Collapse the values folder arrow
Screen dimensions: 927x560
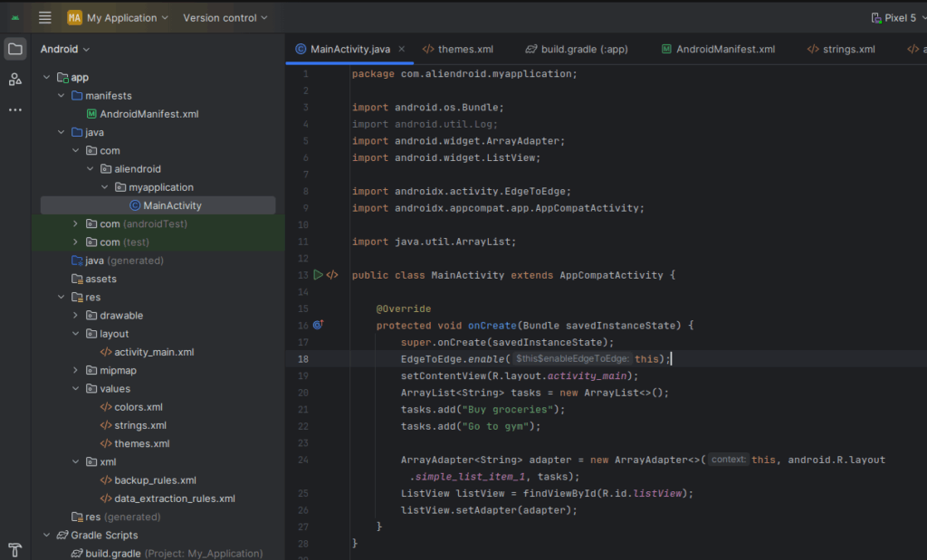pyautogui.click(x=76, y=388)
